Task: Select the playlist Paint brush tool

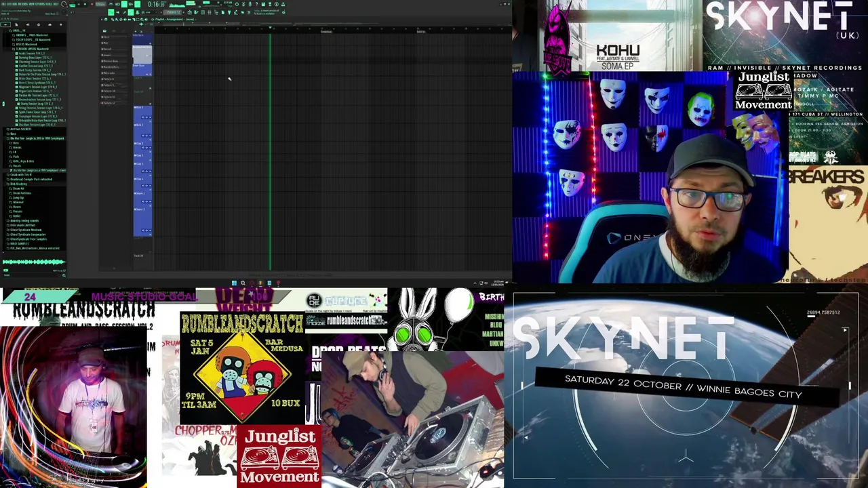Action: (x=117, y=20)
